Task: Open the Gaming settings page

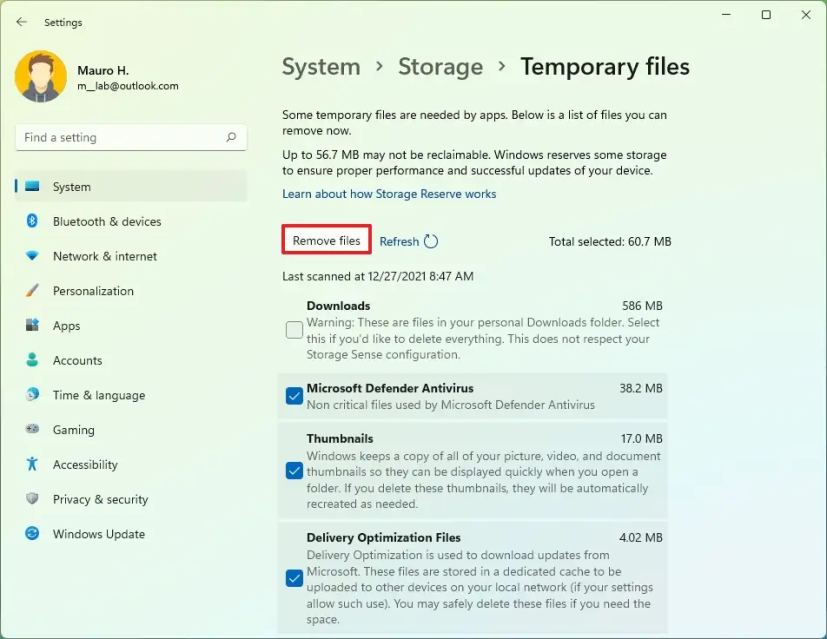Action: point(73,430)
